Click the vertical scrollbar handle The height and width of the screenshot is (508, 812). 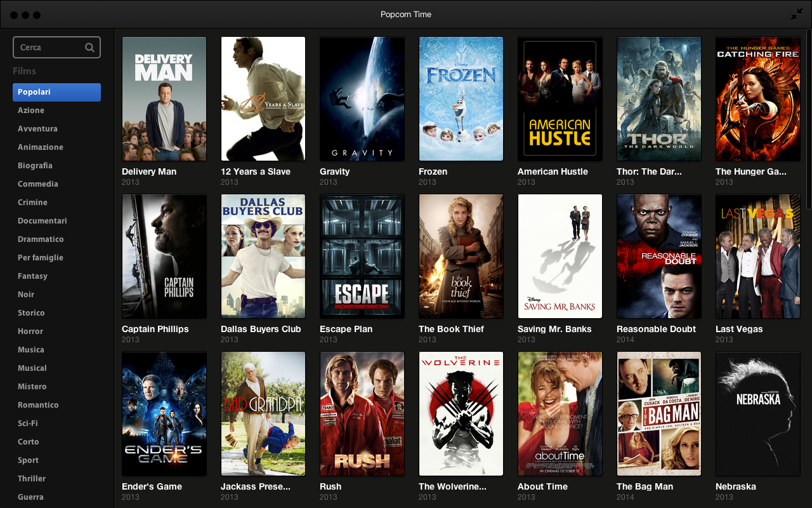tap(808, 119)
